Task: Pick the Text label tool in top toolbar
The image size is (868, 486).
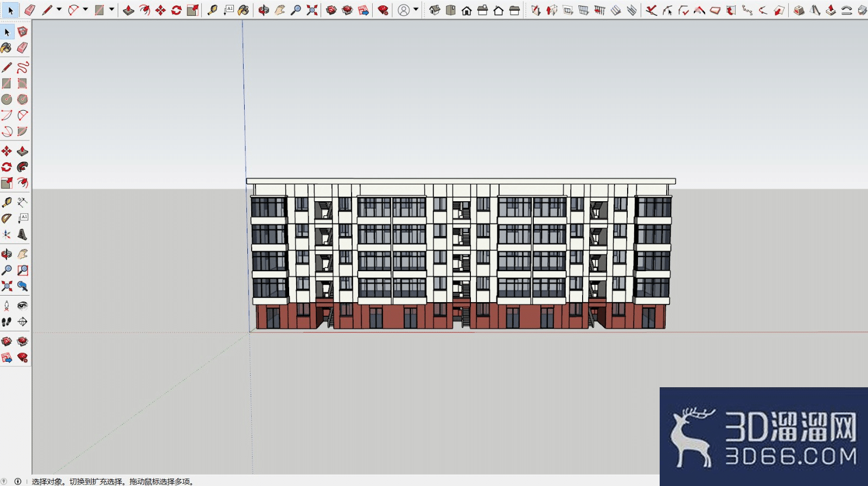Action: 229,10
